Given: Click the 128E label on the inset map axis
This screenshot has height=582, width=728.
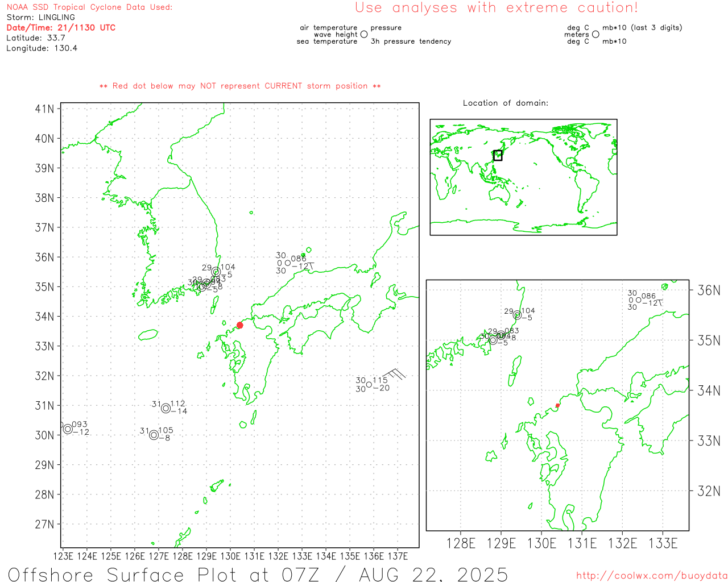Looking at the screenshot, I should click(x=461, y=544).
